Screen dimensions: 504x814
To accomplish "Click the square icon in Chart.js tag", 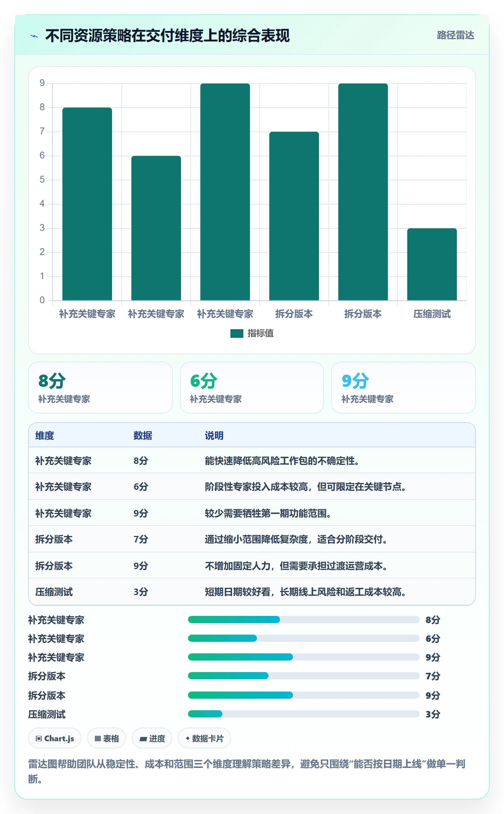I will (39, 739).
